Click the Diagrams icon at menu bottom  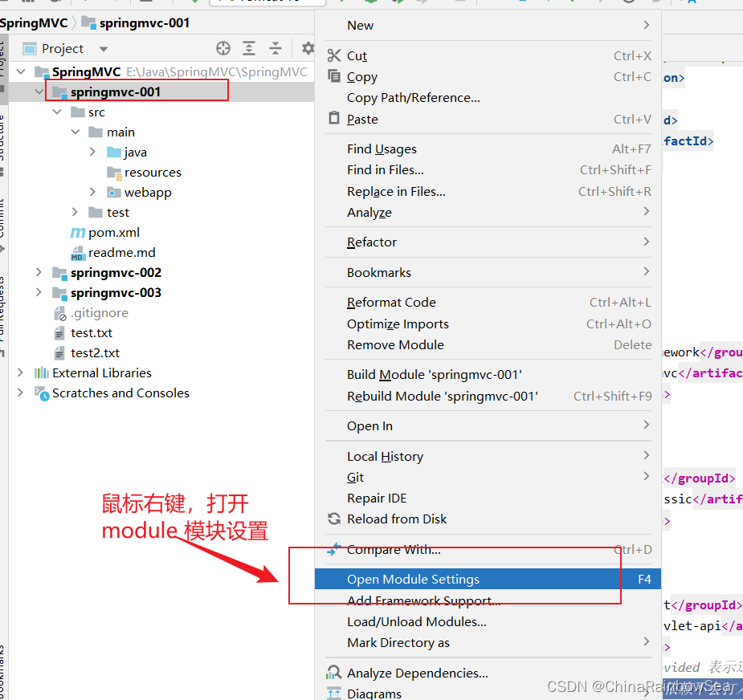click(335, 692)
